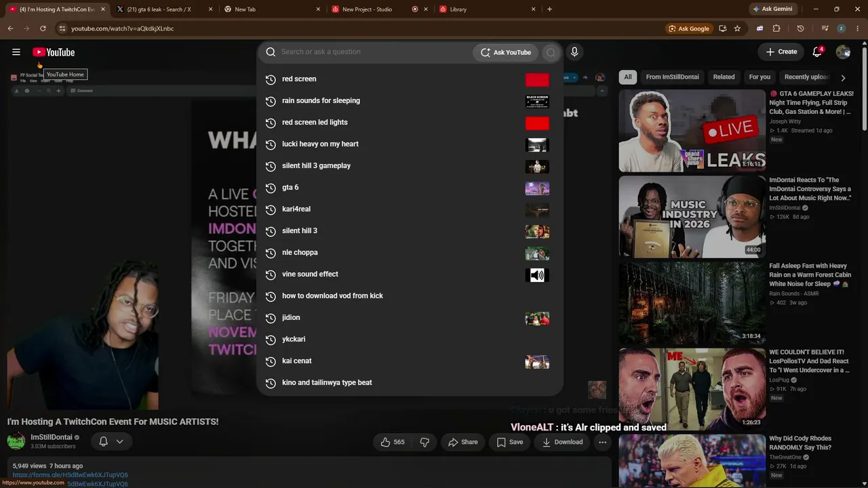Toggle the subscription notification bell

(104, 442)
